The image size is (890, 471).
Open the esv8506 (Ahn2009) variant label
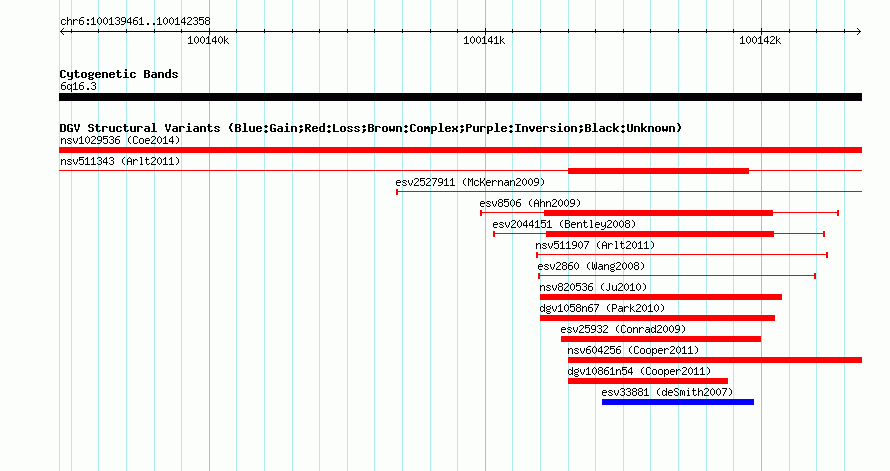[x=530, y=203]
